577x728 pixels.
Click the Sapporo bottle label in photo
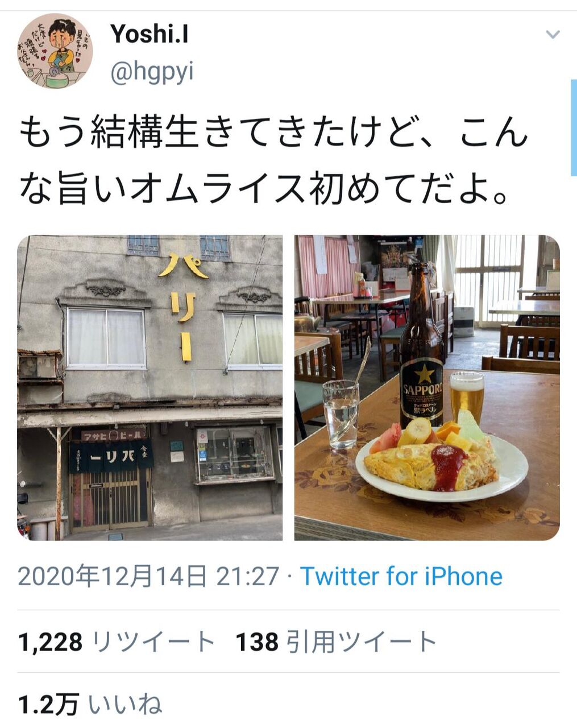coord(421,391)
